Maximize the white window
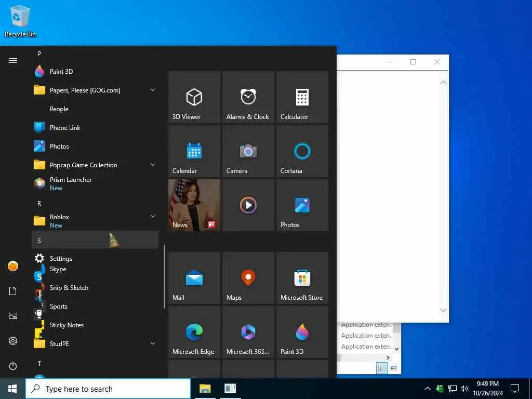532x399 pixels. tap(413, 62)
